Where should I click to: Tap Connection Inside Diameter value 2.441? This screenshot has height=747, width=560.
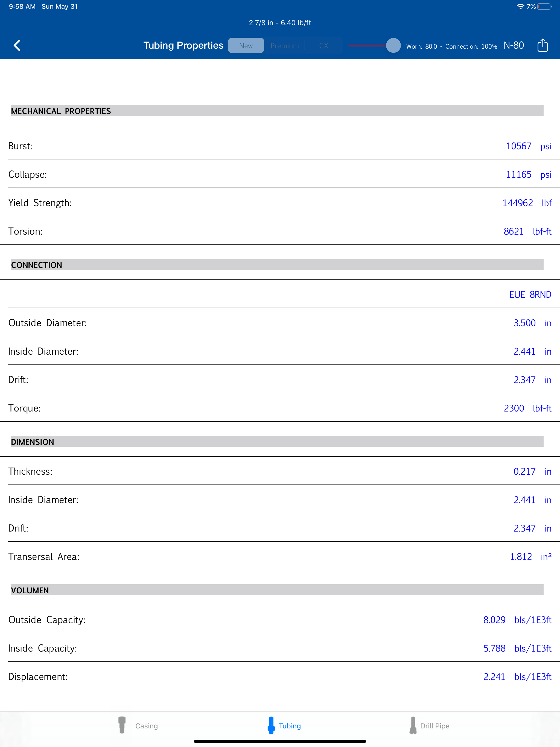click(x=524, y=351)
